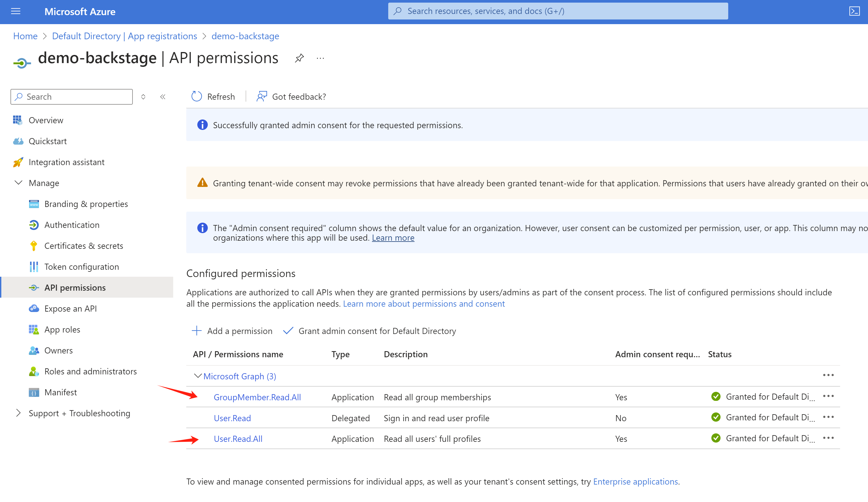Go to the Authentication page
This screenshot has width=868, height=502.
(x=72, y=225)
